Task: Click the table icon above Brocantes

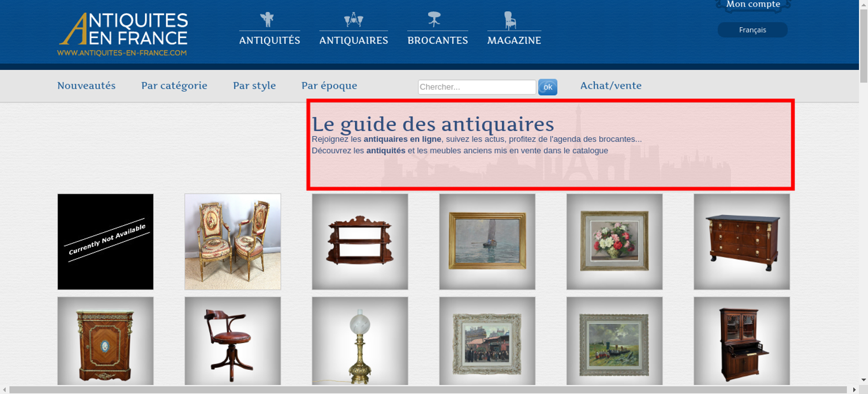Action: [434, 20]
